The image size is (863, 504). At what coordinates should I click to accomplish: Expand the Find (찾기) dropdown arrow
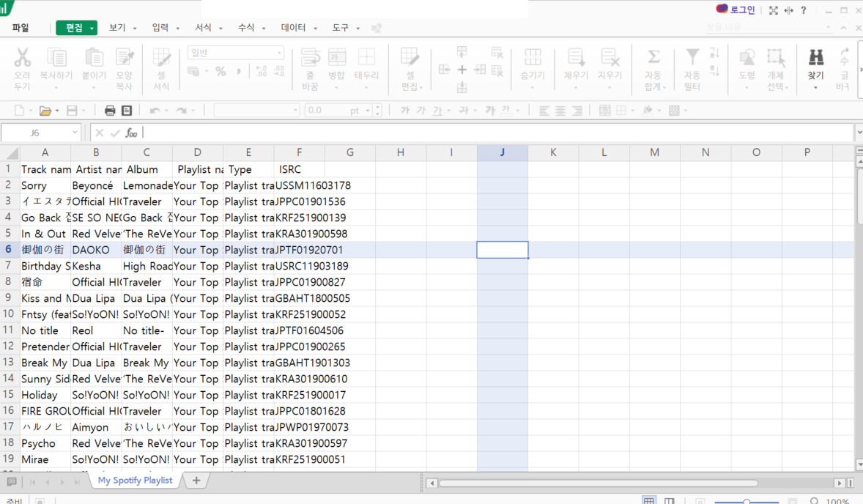coord(815,87)
